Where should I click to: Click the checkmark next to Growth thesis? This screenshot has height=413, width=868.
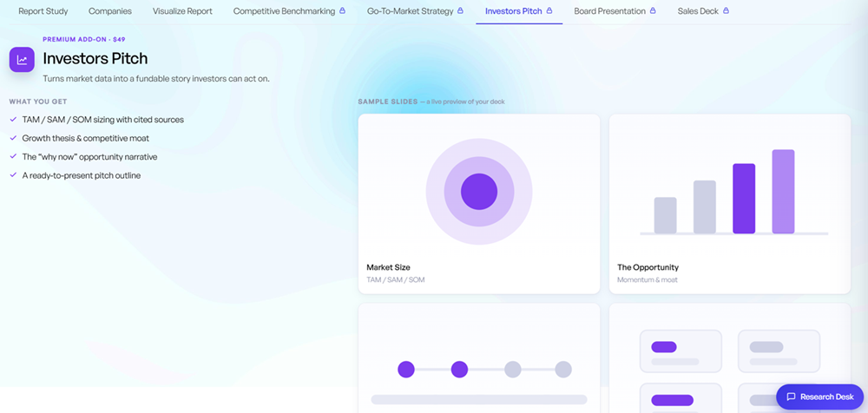[x=13, y=139]
